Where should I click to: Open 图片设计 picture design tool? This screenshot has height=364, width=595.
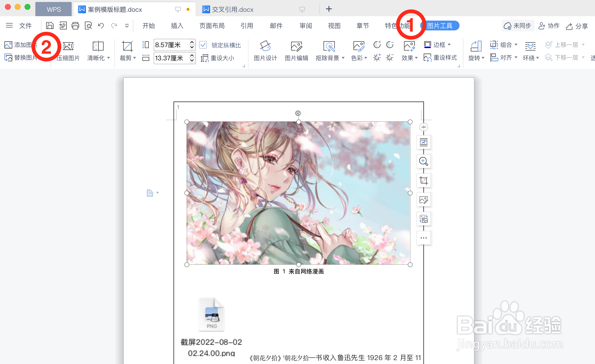click(x=265, y=51)
